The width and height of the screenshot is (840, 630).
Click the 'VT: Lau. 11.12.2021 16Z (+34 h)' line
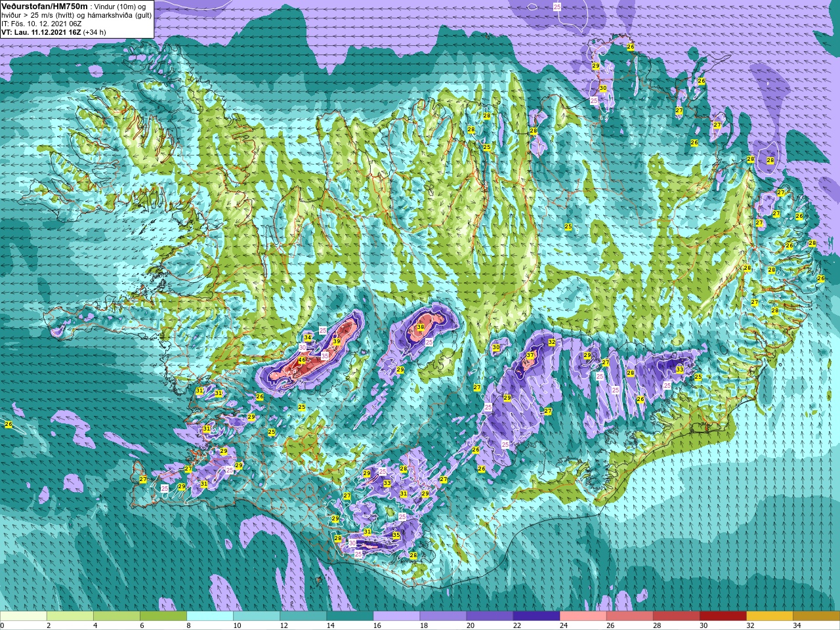pyautogui.click(x=54, y=32)
